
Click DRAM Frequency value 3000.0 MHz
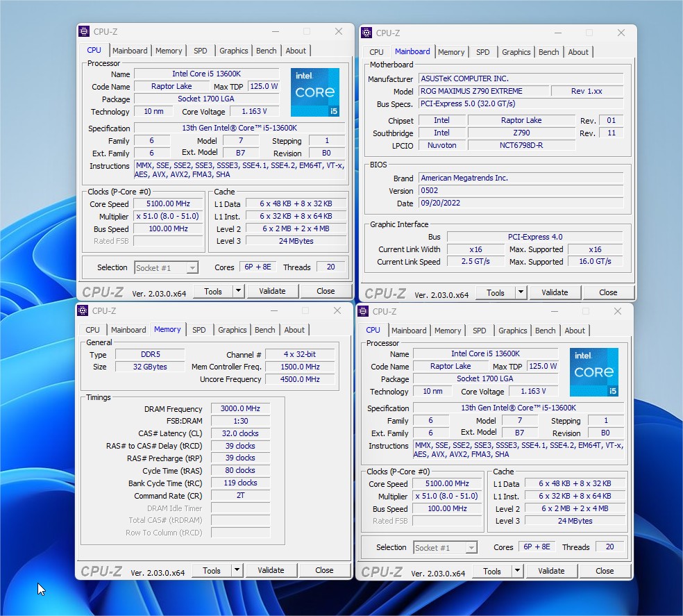click(240, 408)
